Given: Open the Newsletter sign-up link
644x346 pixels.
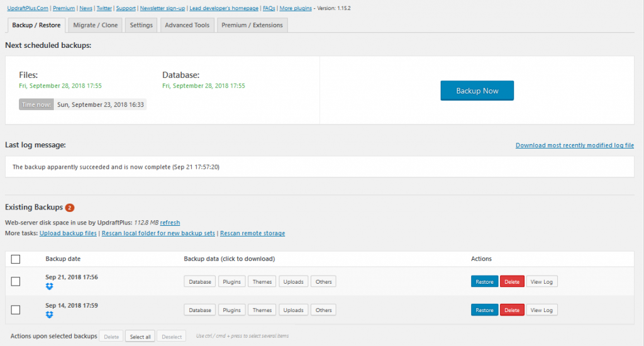Looking at the screenshot, I should point(162,8).
